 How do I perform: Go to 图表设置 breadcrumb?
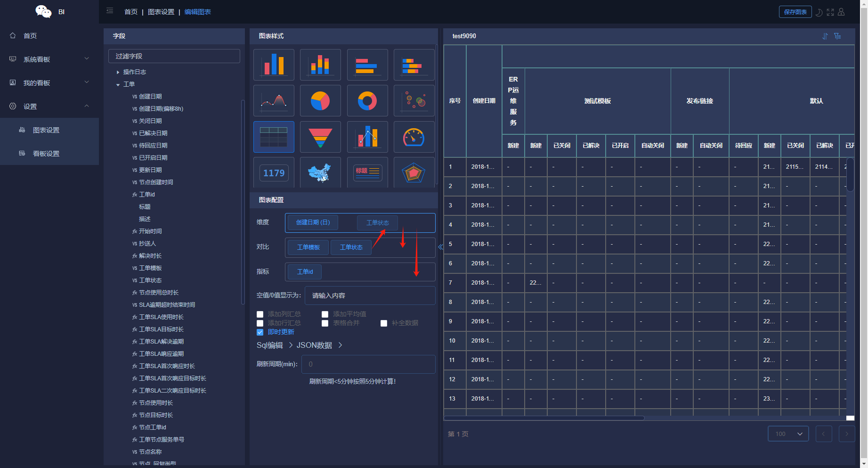coord(161,12)
